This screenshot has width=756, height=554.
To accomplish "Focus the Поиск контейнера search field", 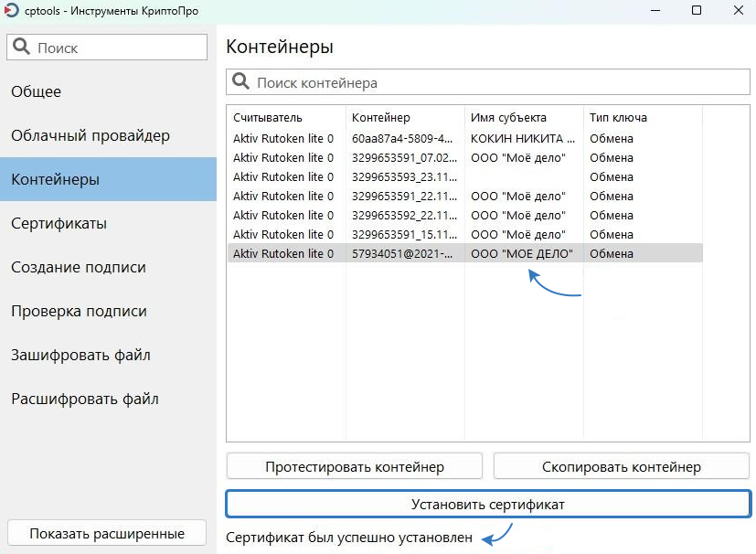I will tap(488, 82).
